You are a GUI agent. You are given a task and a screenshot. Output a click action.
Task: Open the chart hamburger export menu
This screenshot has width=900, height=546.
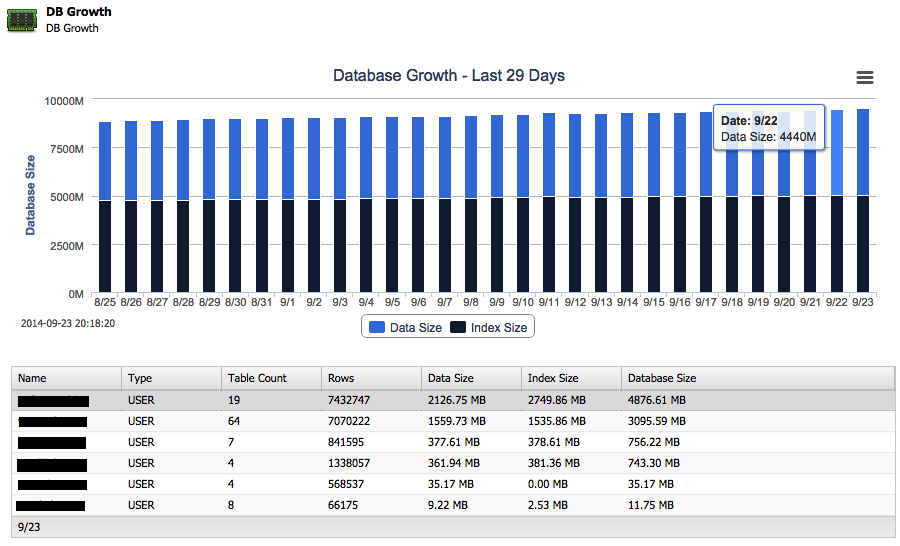tap(865, 78)
